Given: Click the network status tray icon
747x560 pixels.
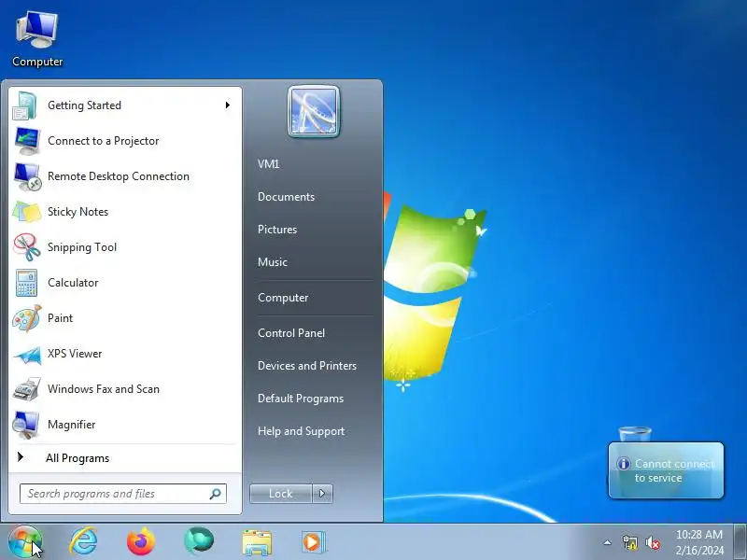Looking at the screenshot, I should pyautogui.click(x=629, y=542).
